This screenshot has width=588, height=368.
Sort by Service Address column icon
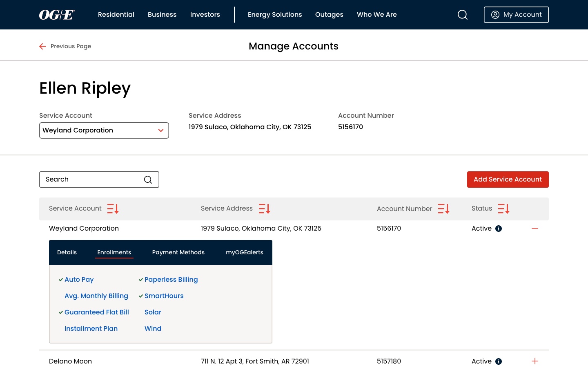point(265,209)
